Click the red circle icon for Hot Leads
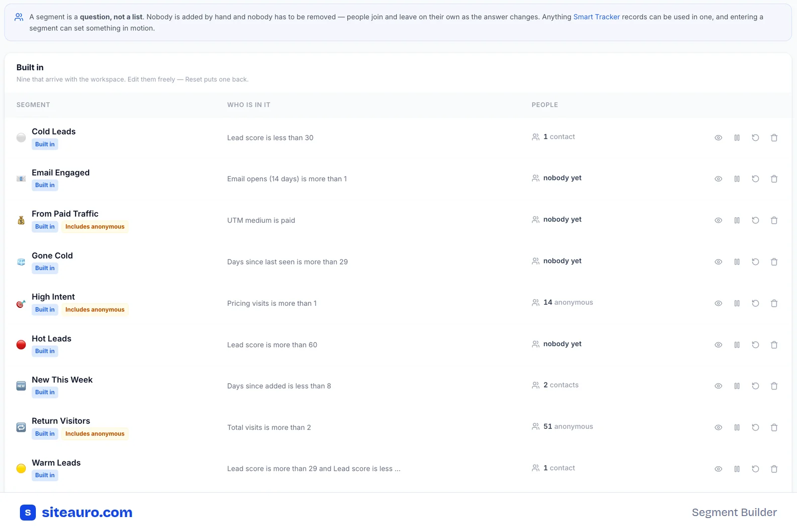This screenshot has width=797, height=532. pyautogui.click(x=21, y=345)
